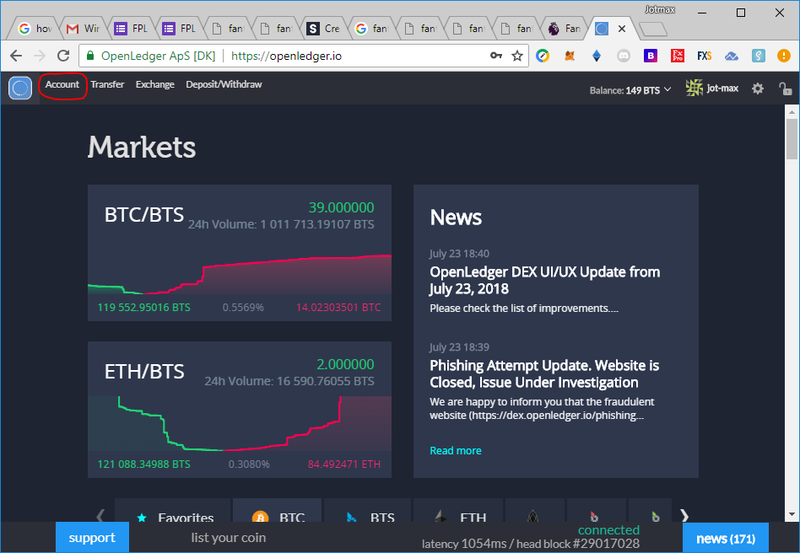This screenshot has width=800, height=553.
Task: Click the unlock padlock icon
Action: (x=785, y=89)
